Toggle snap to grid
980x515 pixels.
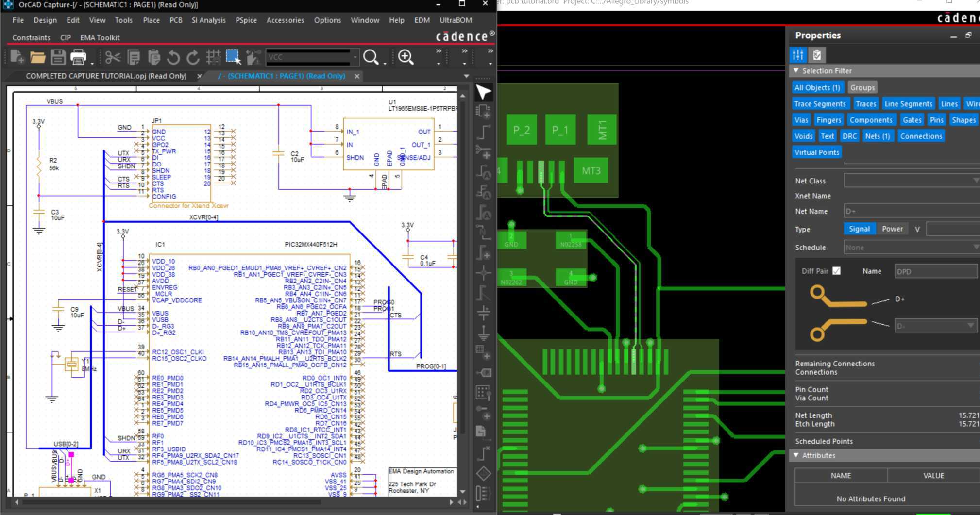pos(212,57)
